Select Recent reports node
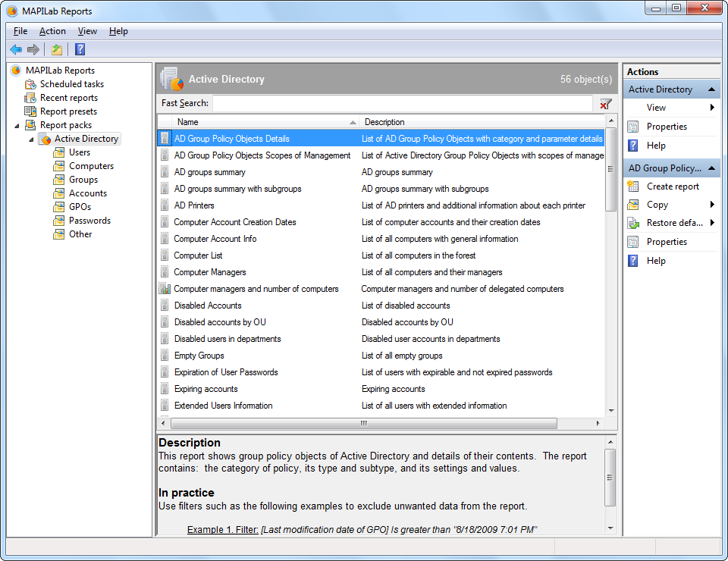This screenshot has width=728, height=561. pos(68,98)
